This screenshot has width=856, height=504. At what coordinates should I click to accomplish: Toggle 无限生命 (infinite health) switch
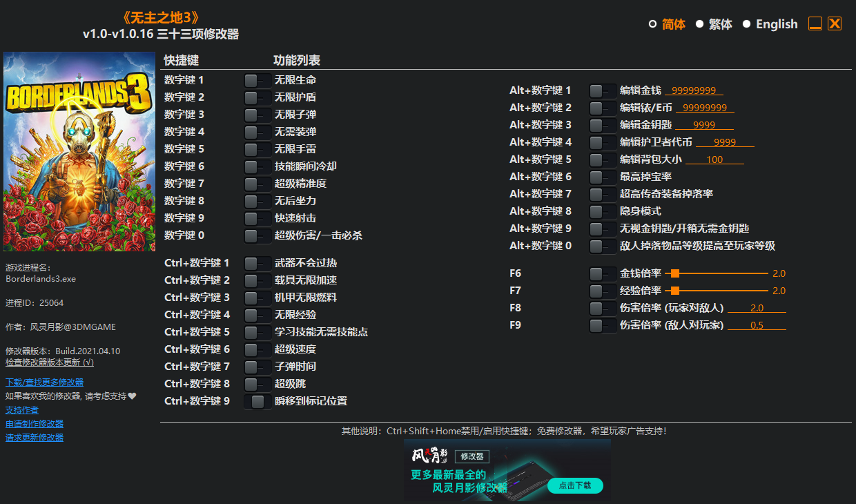click(257, 80)
